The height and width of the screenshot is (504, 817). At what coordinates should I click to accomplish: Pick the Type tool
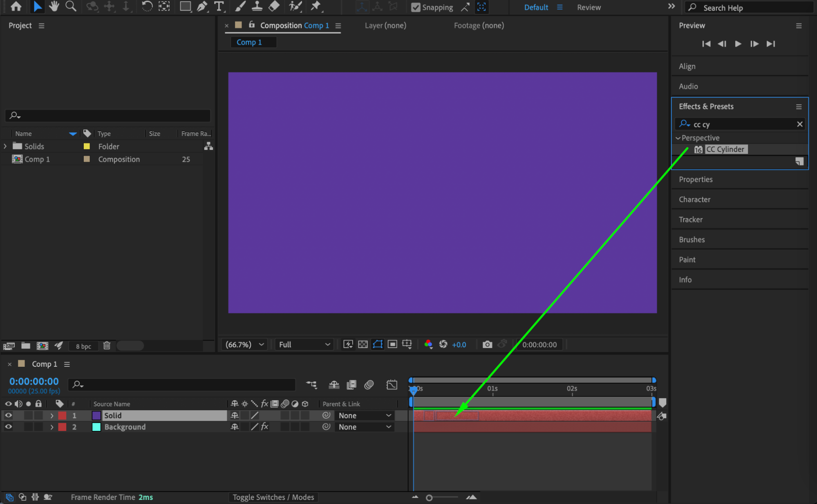pyautogui.click(x=219, y=7)
